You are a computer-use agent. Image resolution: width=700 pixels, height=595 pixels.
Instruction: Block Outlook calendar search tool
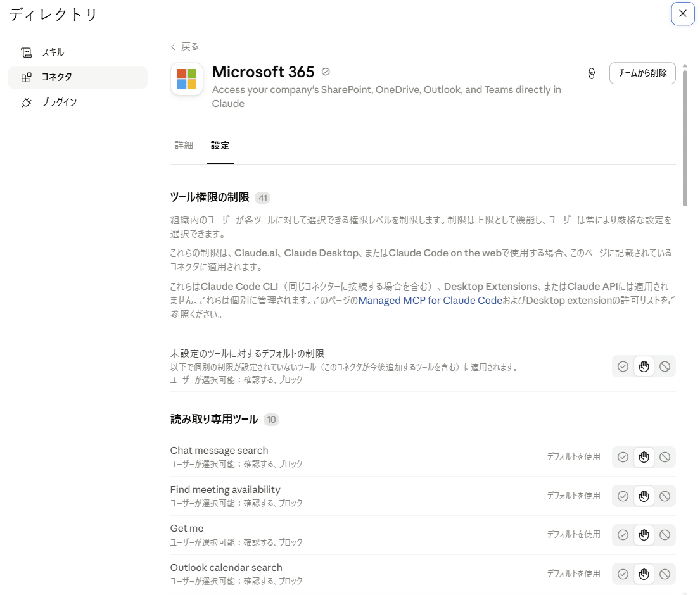click(x=665, y=574)
